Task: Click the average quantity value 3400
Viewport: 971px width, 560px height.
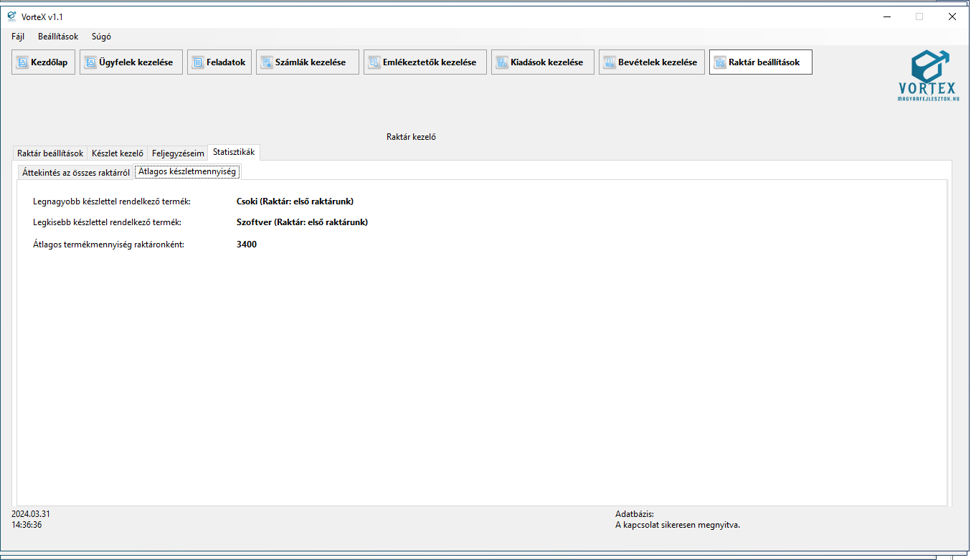Action: 247,245
